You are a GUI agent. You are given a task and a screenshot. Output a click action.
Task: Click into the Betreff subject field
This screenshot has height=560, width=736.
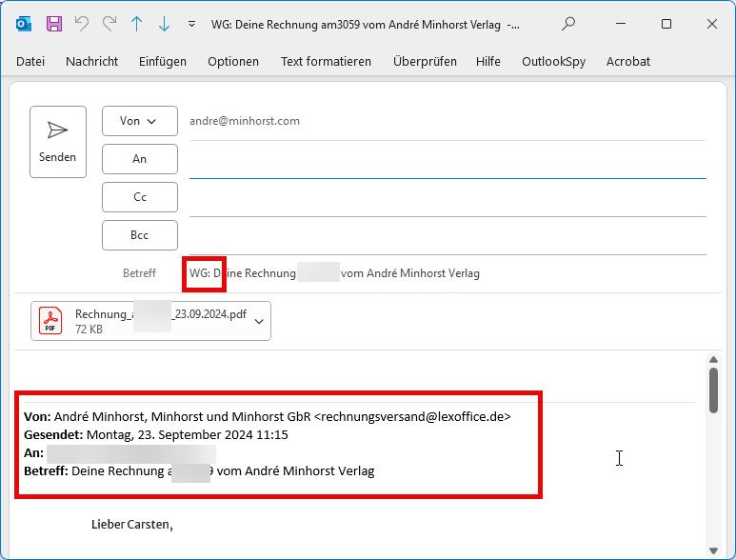pyautogui.click(x=448, y=273)
